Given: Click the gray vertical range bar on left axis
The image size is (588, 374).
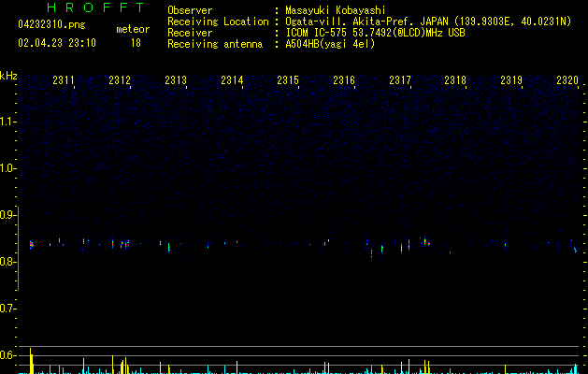Looking at the screenshot, I should point(19,249).
